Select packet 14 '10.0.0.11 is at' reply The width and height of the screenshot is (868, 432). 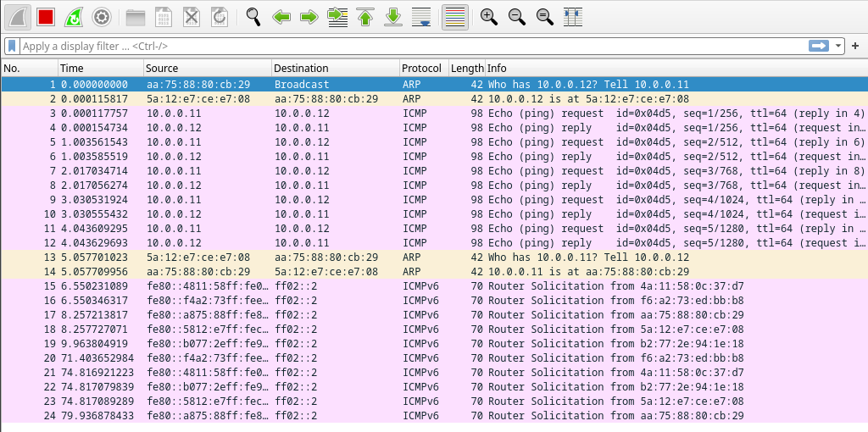tap(434, 272)
